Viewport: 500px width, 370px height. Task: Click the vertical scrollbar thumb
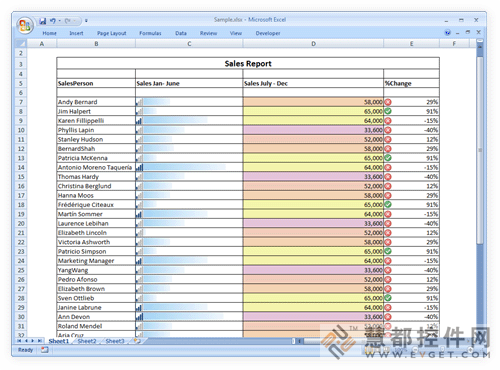coord(480,150)
